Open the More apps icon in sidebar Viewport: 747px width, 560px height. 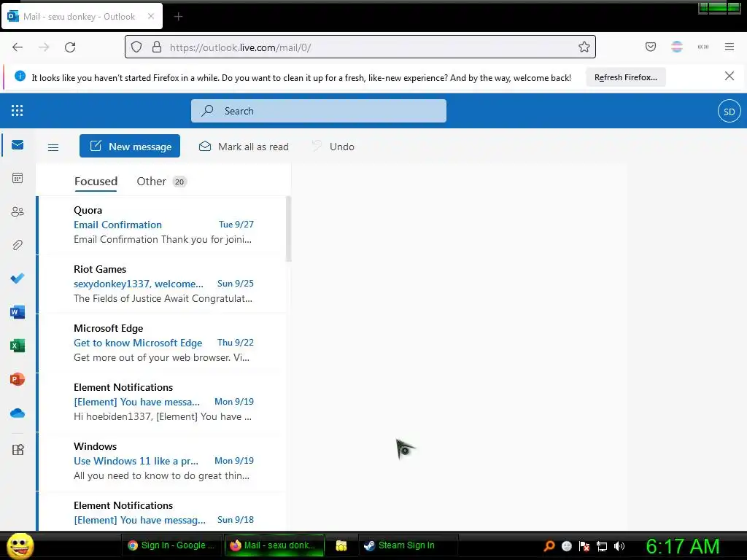(18, 449)
